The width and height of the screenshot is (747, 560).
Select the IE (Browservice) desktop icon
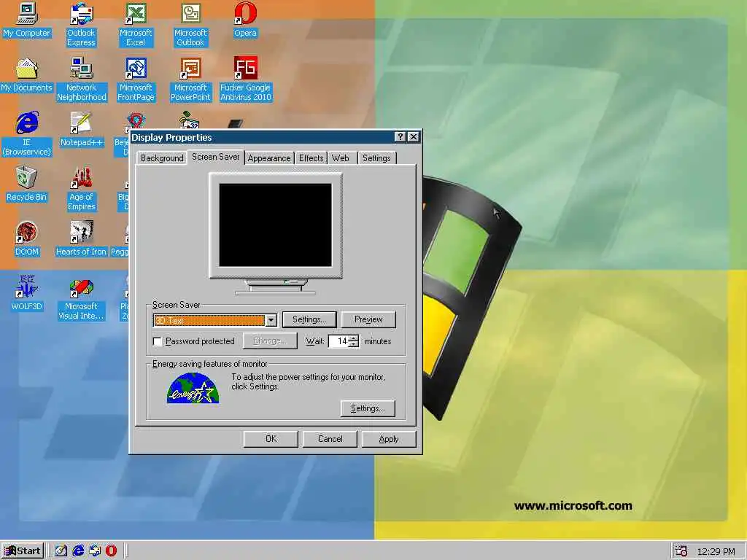tap(27, 134)
